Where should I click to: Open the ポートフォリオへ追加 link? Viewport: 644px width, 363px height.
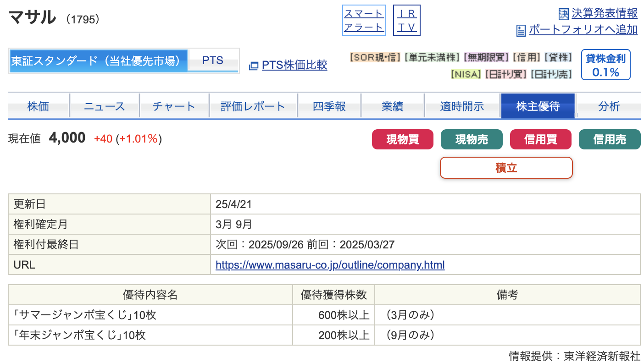click(583, 30)
